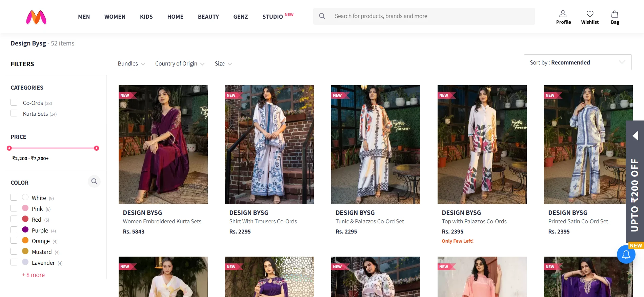
Task: Open the shopping Bag icon
Action: [615, 14]
